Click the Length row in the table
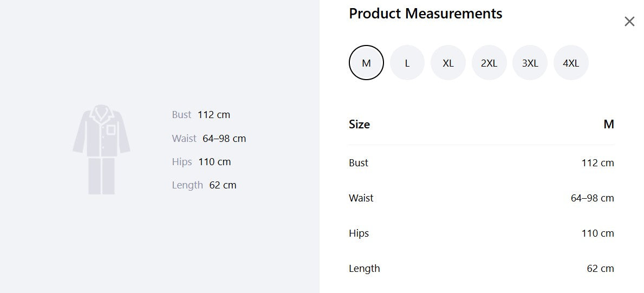Image resolution: width=644 pixels, height=293 pixels. [x=482, y=269]
